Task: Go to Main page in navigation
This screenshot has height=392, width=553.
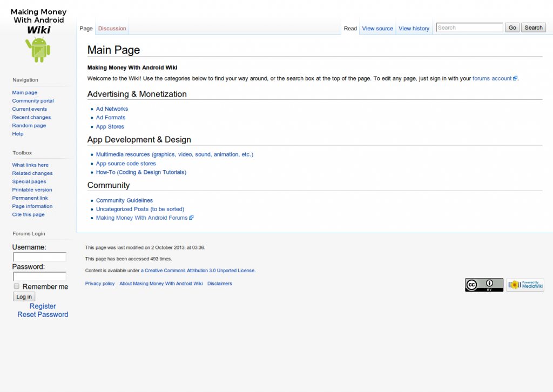Action: click(x=25, y=92)
